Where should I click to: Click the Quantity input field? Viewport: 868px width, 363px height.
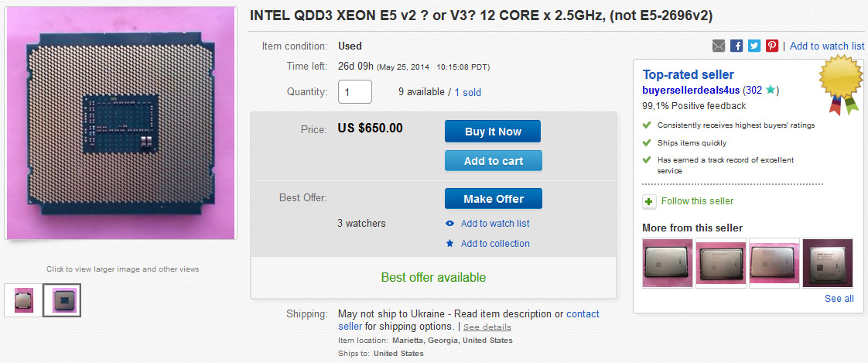coord(355,92)
